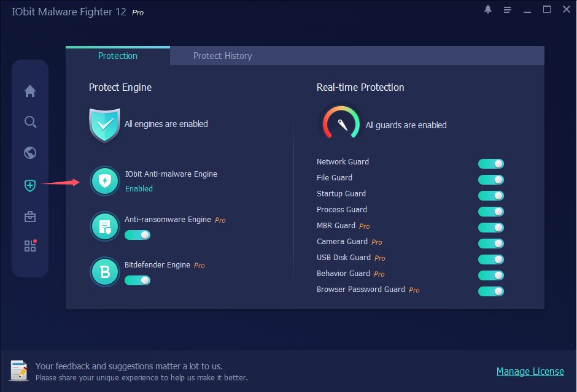The image size is (577, 392).
Task: Click the Process Guard label
Action: pos(342,210)
